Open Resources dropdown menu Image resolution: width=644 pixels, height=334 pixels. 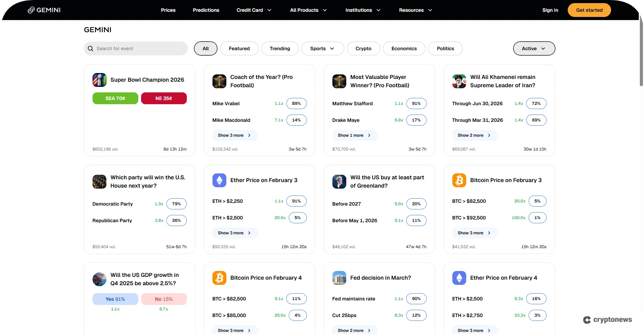coord(416,10)
